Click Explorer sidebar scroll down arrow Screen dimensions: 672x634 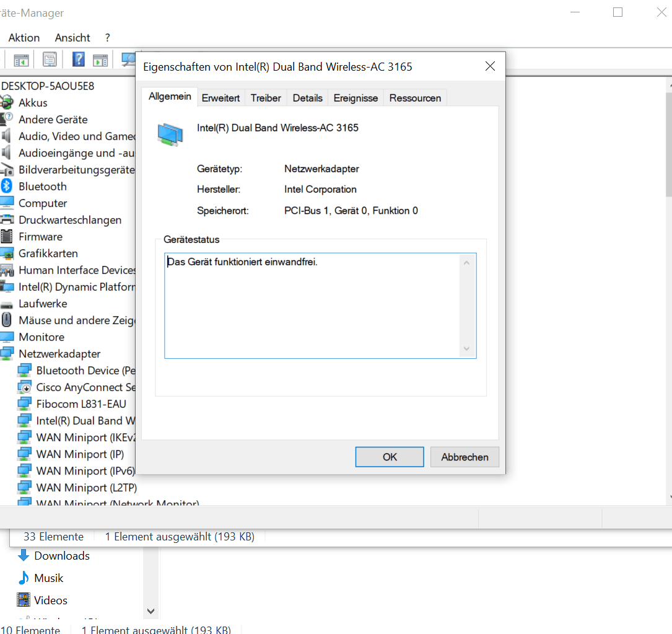click(151, 611)
